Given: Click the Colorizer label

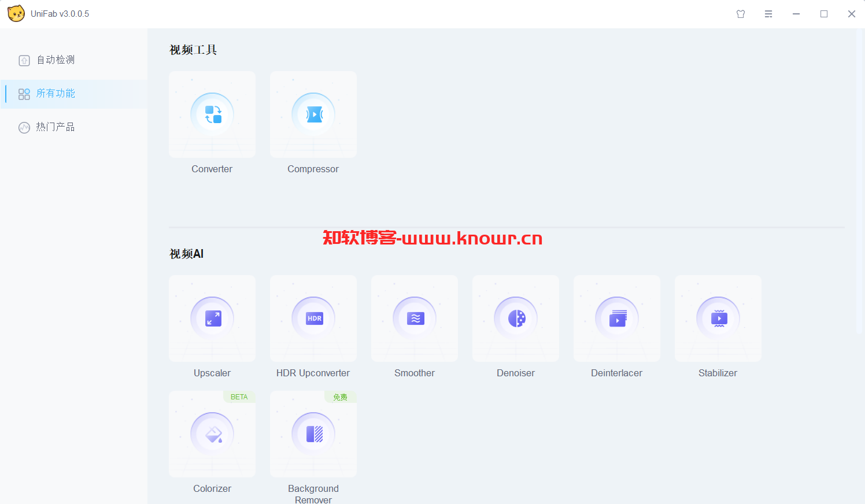Looking at the screenshot, I should pyautogui.click(x=212, y=488).
